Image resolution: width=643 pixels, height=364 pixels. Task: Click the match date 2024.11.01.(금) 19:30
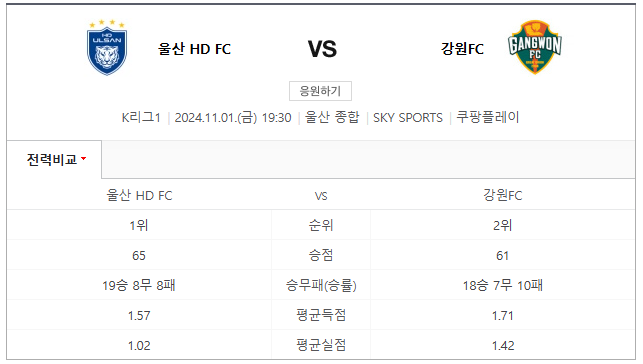233,118
